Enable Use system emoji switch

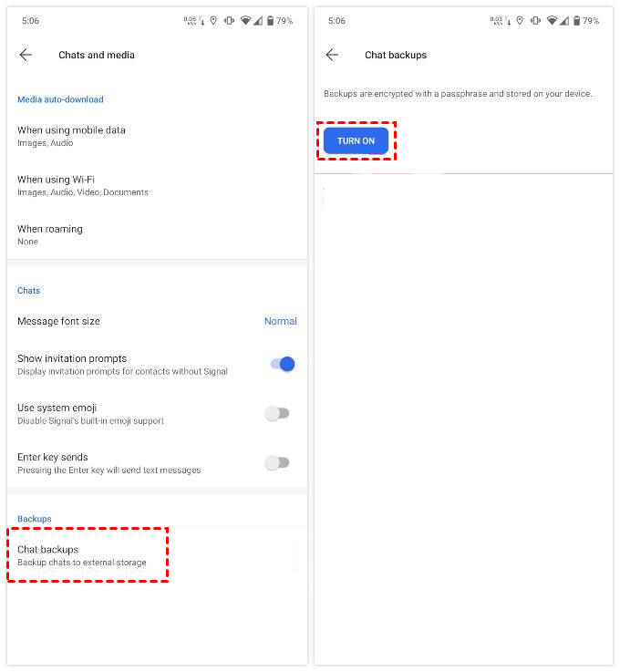point(277,414)
